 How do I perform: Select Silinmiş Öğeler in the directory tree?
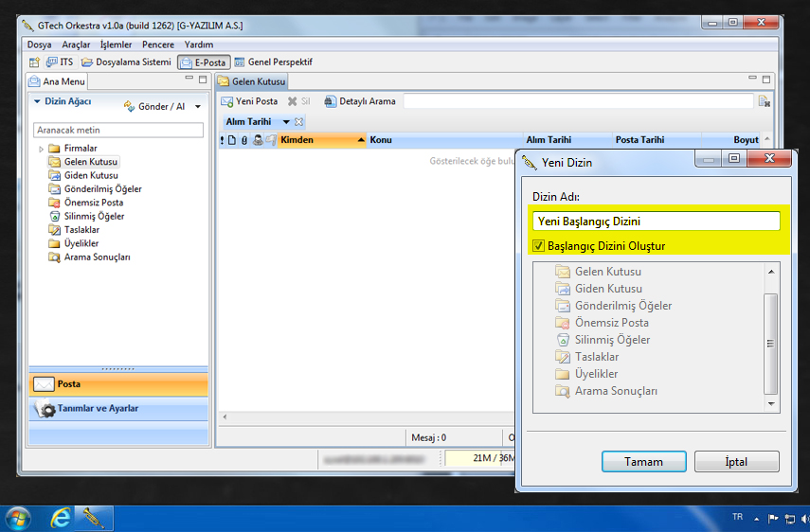point(87,216)
